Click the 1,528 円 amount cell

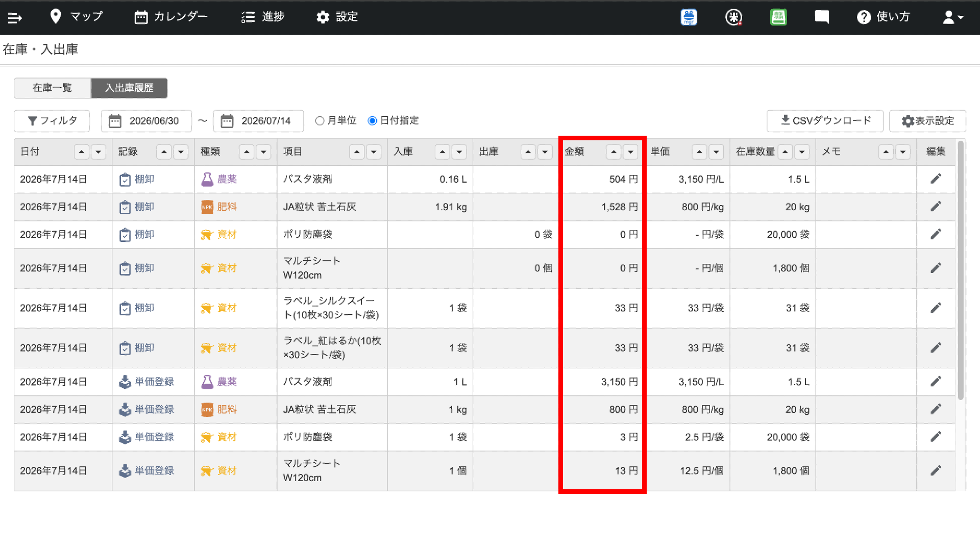pos(601,207)
